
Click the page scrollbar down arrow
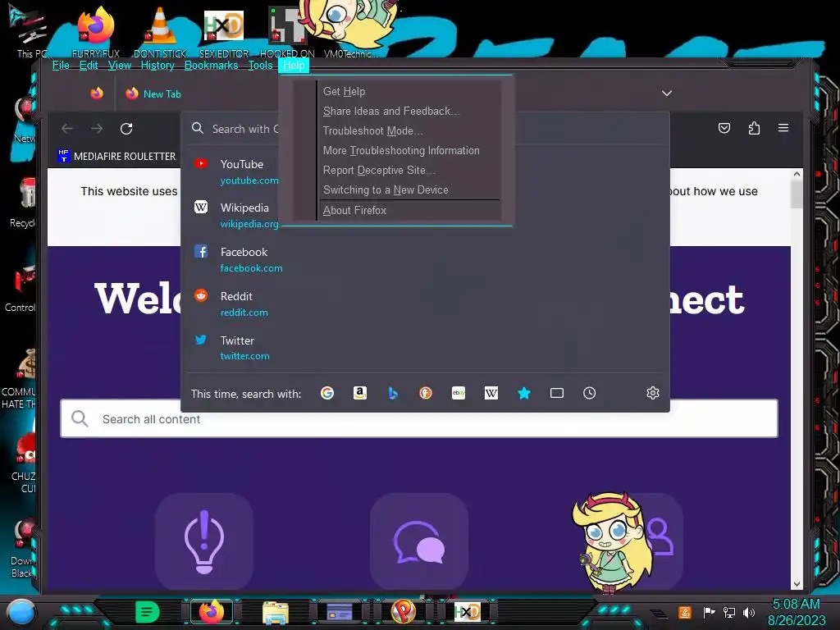click(x=797, y=584)
